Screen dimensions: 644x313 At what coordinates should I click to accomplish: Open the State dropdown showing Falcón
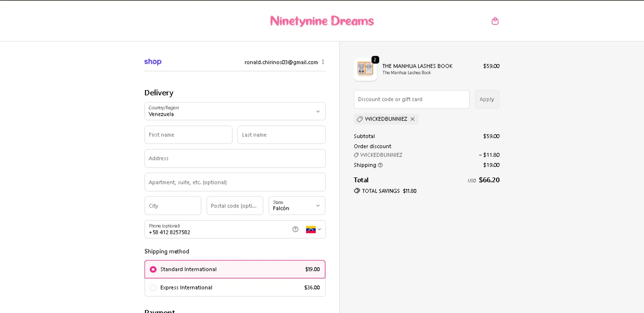297,205
